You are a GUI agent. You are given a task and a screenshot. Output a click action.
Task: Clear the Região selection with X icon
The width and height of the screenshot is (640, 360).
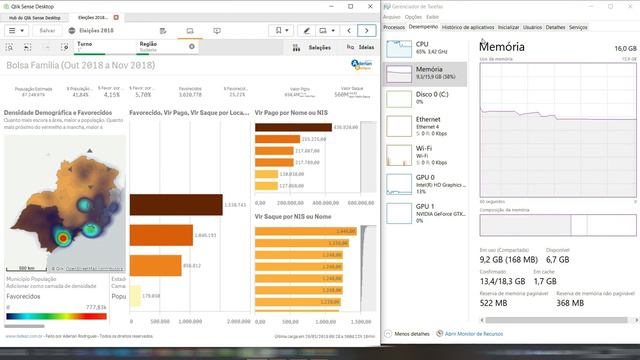(192, 47)
